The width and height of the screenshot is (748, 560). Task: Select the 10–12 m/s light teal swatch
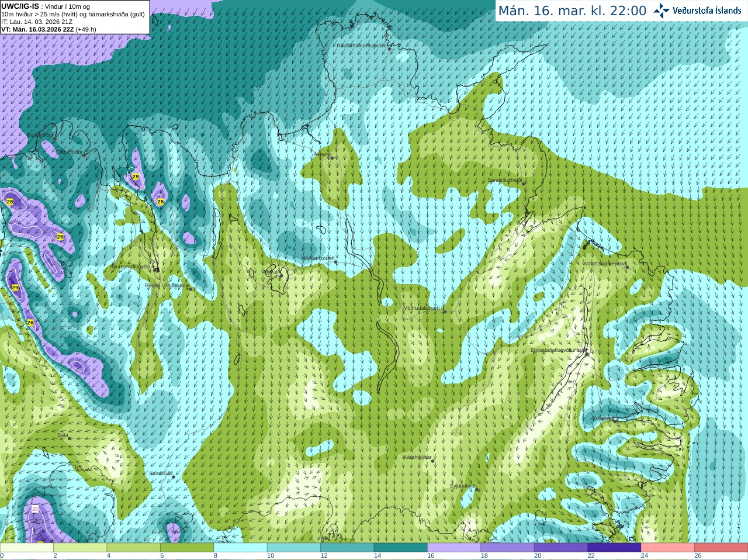(293, 548)
